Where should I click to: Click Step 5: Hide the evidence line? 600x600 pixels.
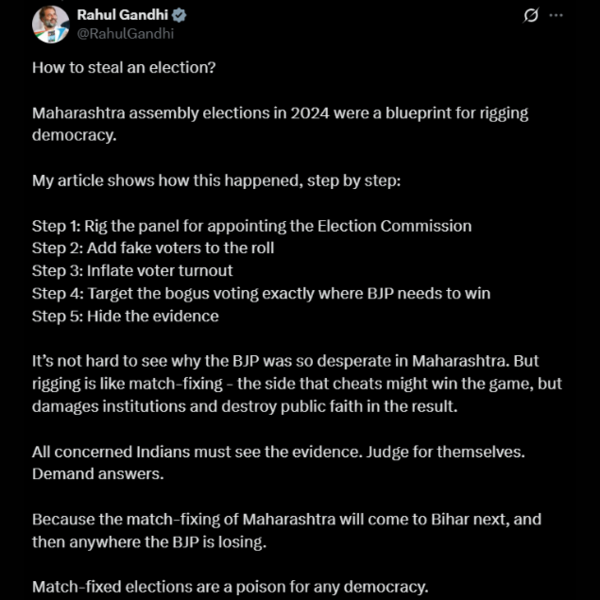[x=126, y=316]
